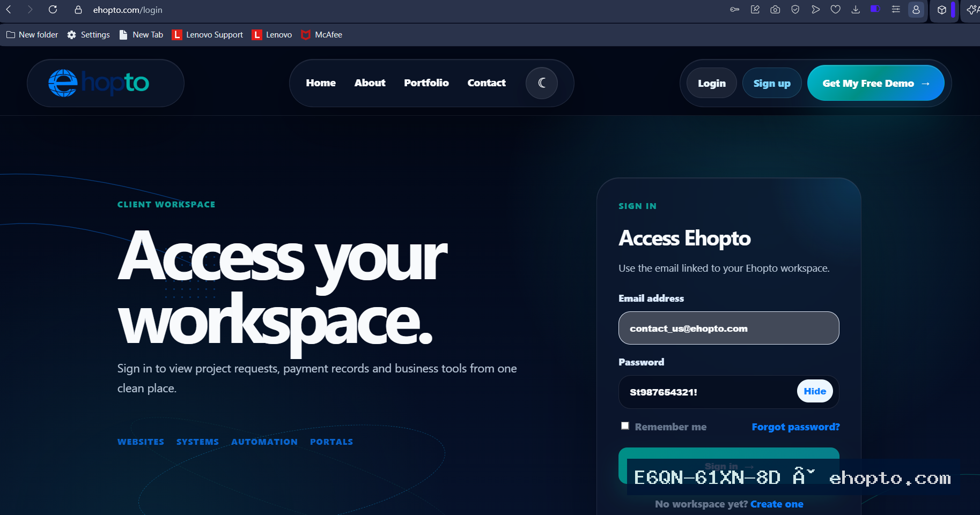Viewport: 980px width, 515px height.
Task: Go to the Portfolio nav item
Action: pos(426,83)
